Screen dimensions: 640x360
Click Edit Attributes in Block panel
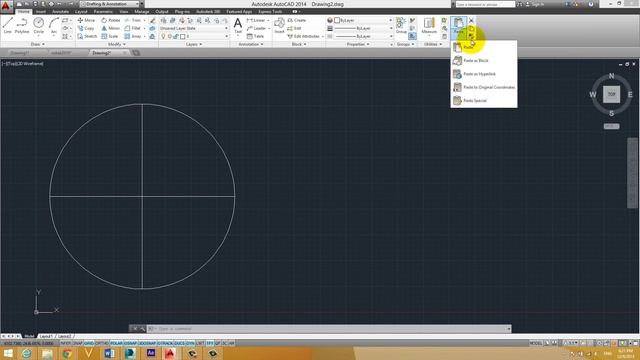pyautogui.click(x=303, y=36)
